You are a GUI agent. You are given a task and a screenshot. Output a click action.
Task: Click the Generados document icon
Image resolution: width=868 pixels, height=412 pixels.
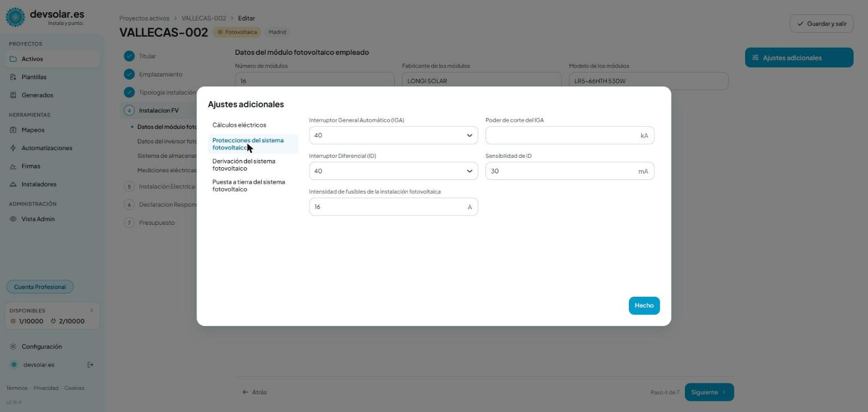[13, 95]
